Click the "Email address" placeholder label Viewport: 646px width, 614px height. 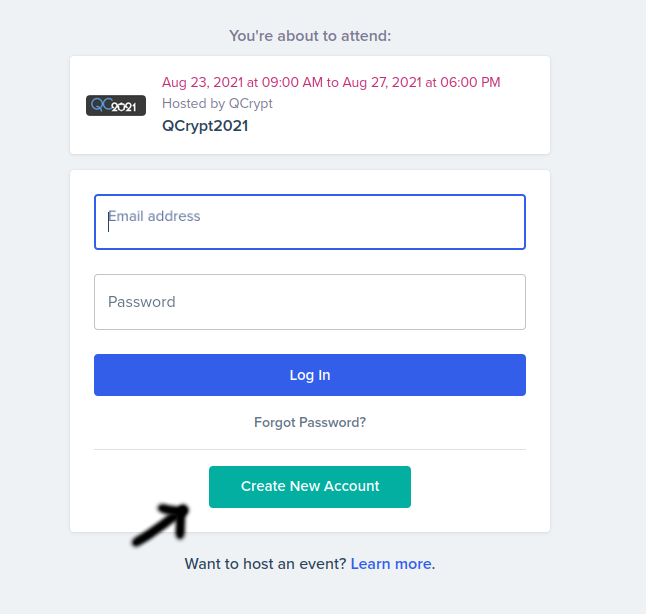coord(155,216)
